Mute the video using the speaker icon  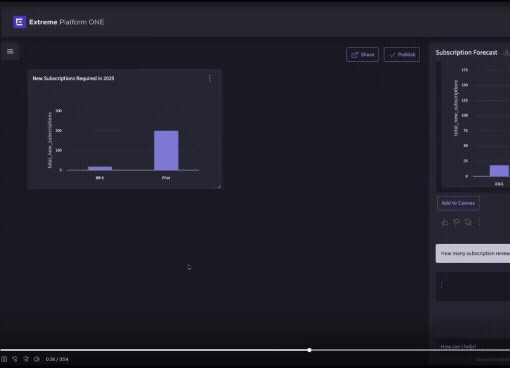click(x=37, y=359)
